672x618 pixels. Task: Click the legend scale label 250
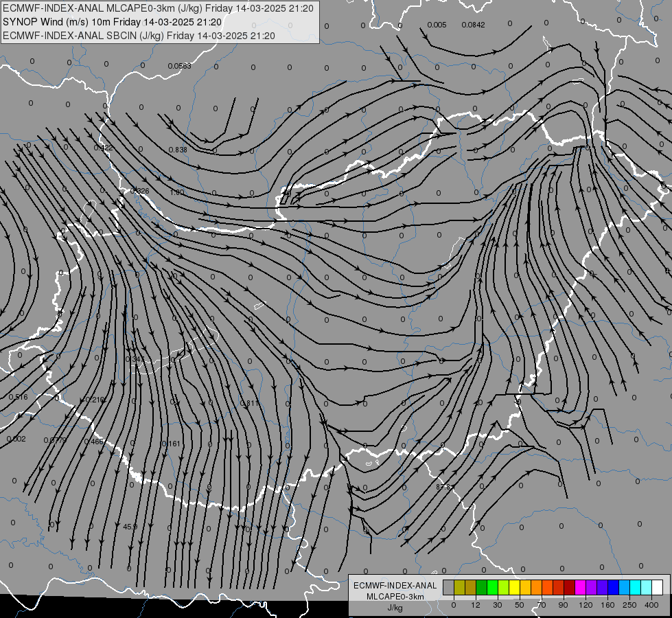629,605
